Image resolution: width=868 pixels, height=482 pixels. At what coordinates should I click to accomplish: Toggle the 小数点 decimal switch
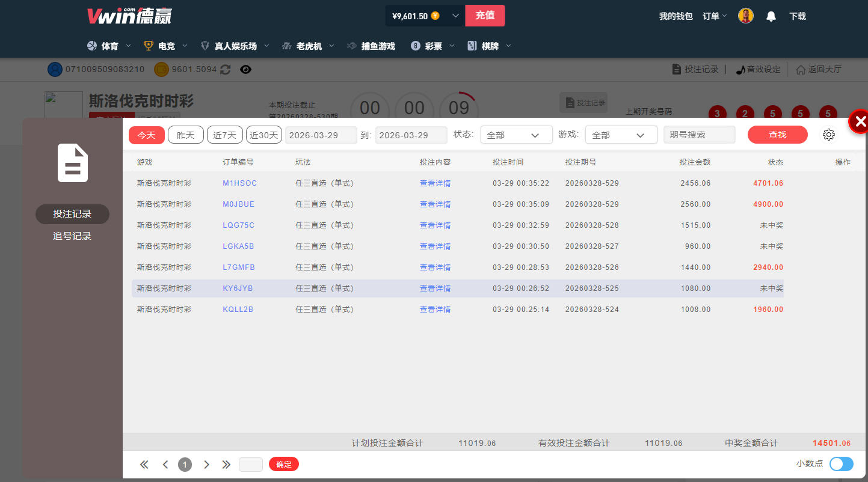coord(841,463)
